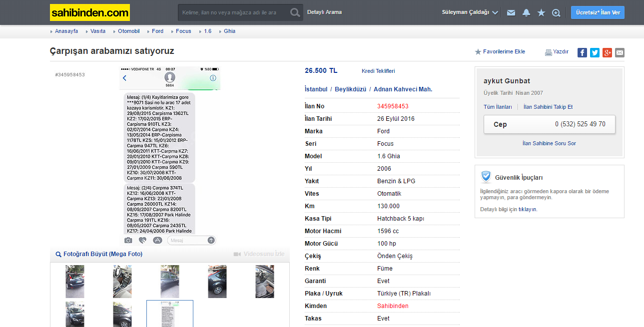Click the Videosunu İzle camera icon

237,254
